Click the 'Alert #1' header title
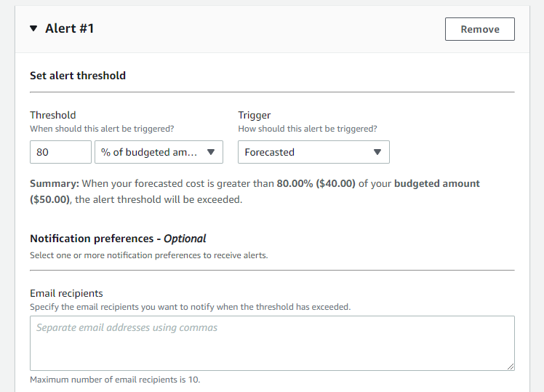Viewport: 544px width, 392px height. (x=69, y=29)
